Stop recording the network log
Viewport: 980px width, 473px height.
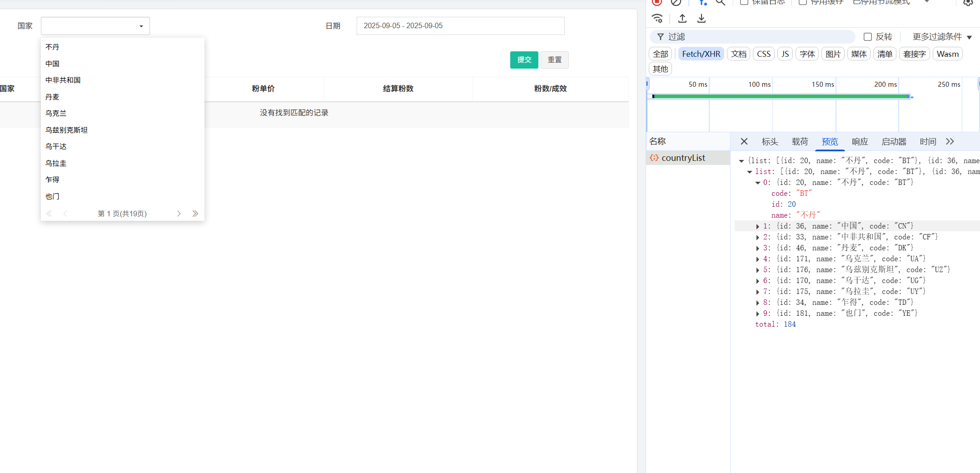[x=657, y=2]
